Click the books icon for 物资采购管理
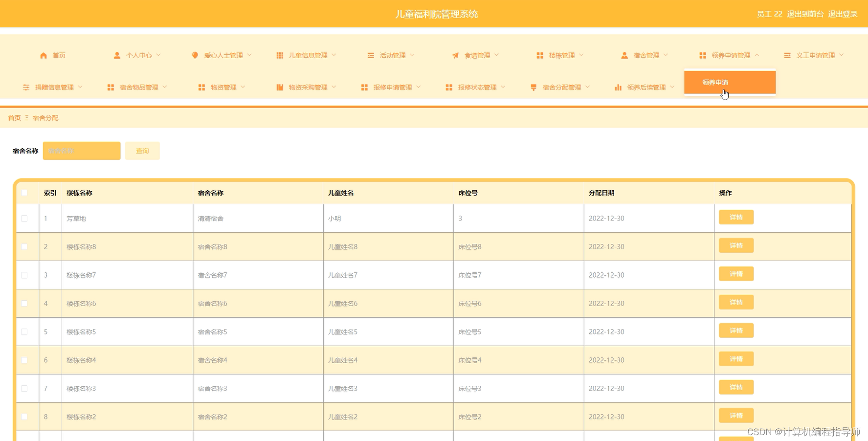The height and width of the screenshot is (441, 868). pos(280,87)
